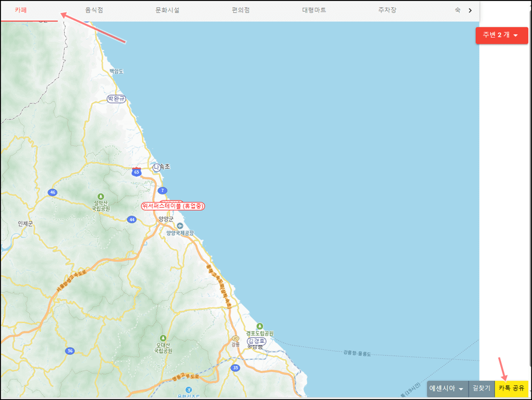Click the 위서퍼스테이블 (휴업중) map marker
532x400 pixels.
click(x=174, y=206)
